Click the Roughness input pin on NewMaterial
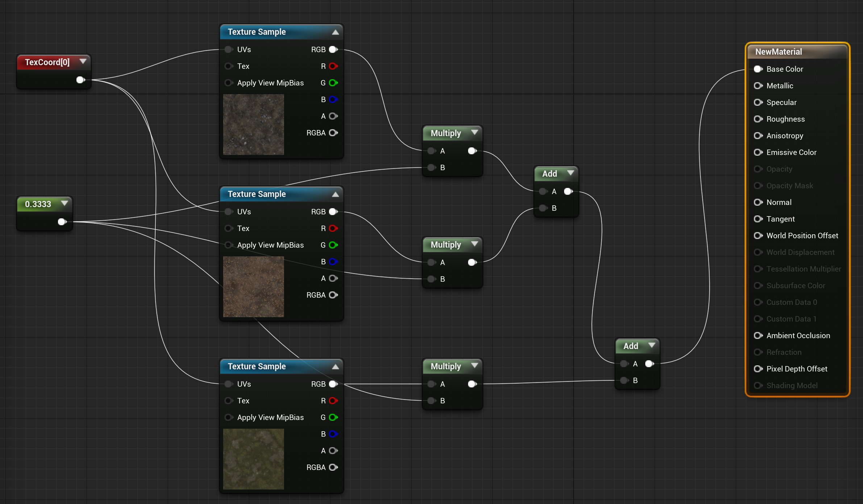 coord(758,119)
